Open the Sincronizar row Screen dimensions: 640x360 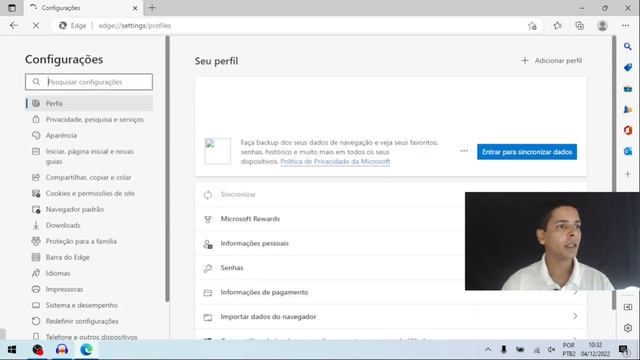391,195
